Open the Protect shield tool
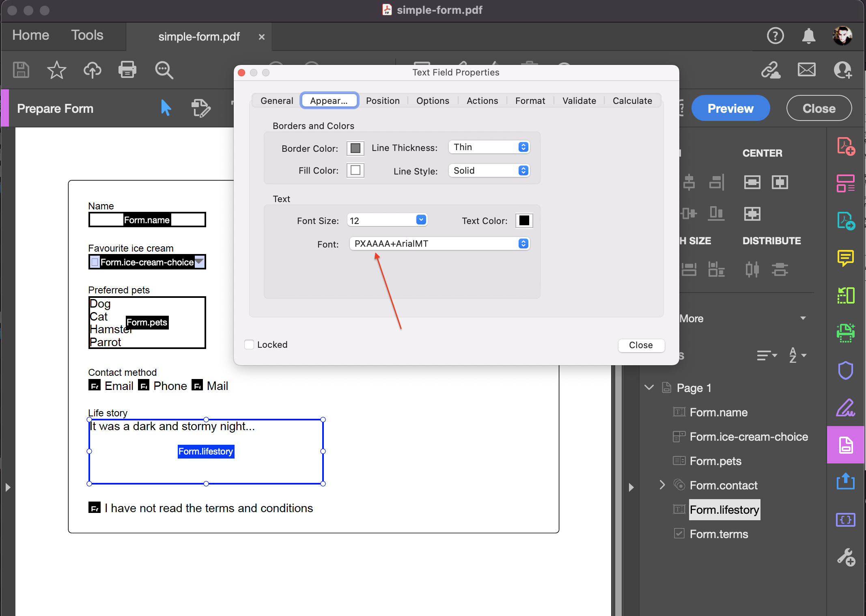 point(846,370)
